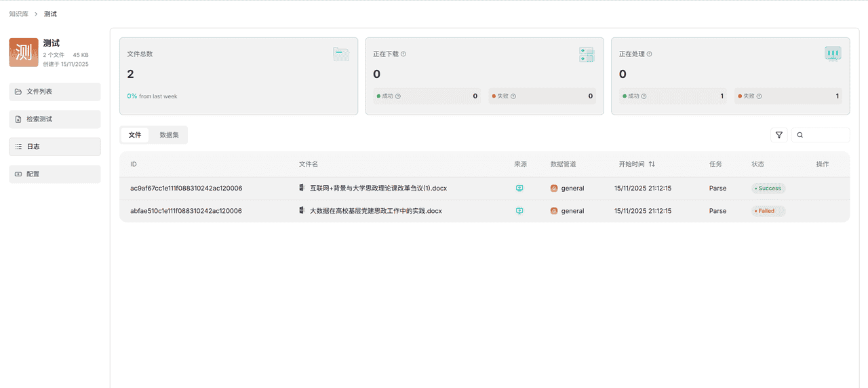
Task: Click the 失败 counter in 正在处理 card
Action: click(788, 96)
